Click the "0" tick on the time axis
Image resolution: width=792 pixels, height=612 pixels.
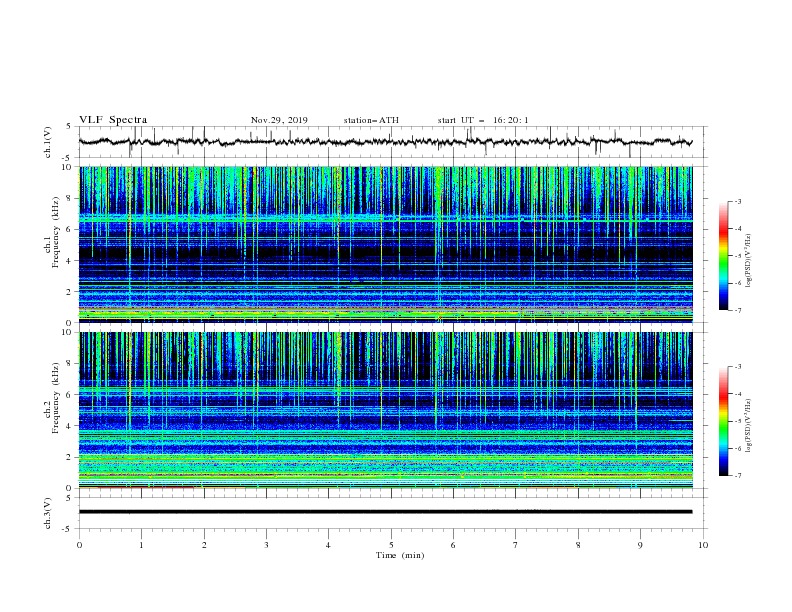(79, 545)
